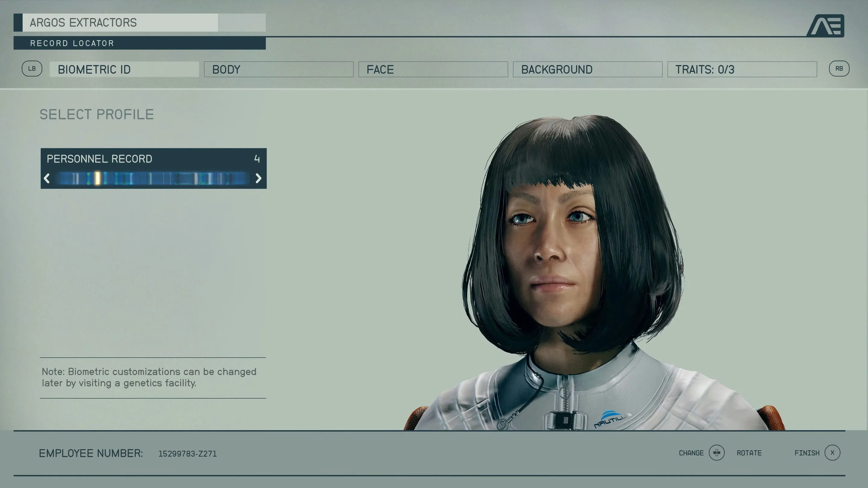Switch to the Face tab
Screen dimensions: 868x488
pyautogui.click(x=433, y=69)
